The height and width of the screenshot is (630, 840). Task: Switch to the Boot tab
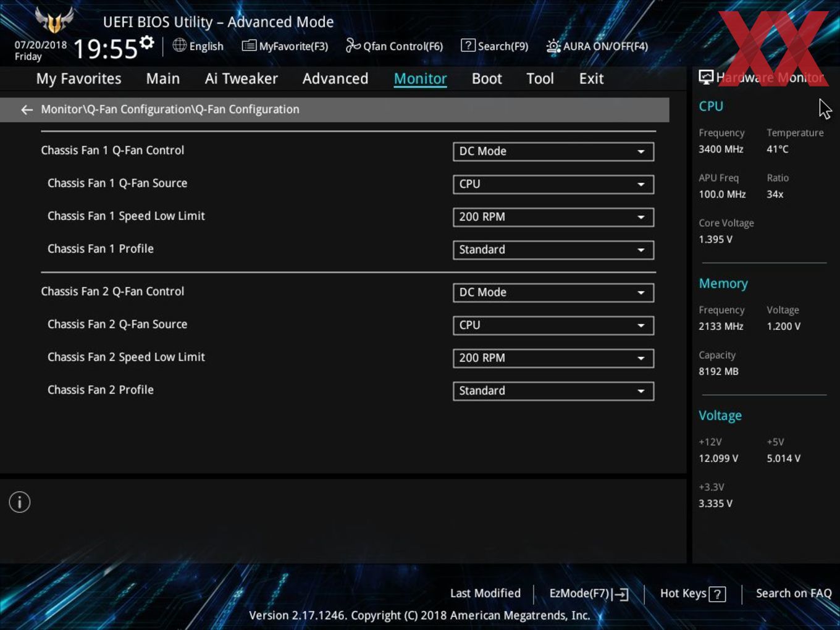click(487, 79)
